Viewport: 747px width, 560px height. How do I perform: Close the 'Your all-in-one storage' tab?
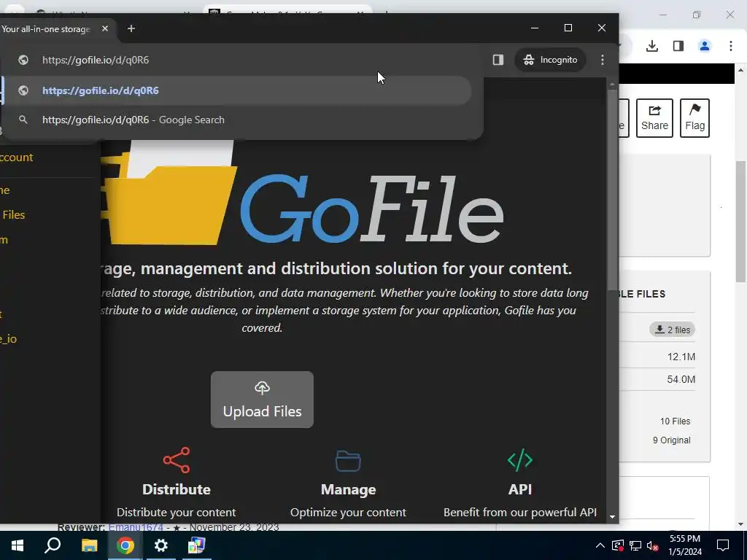click(105, 28)
